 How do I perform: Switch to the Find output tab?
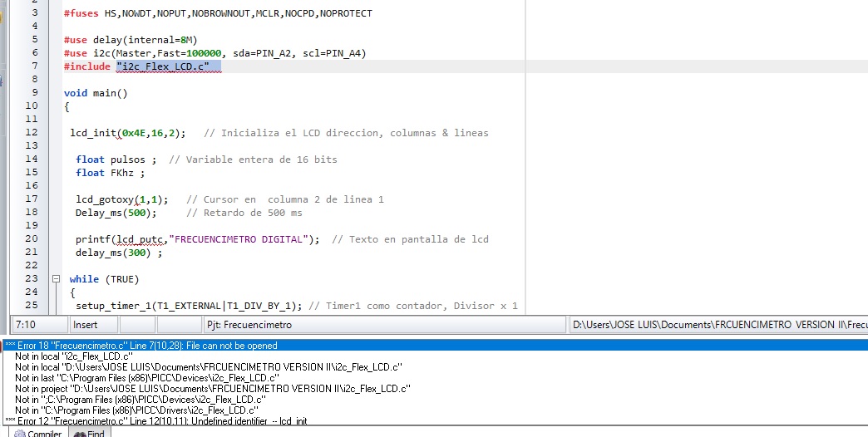90,433
